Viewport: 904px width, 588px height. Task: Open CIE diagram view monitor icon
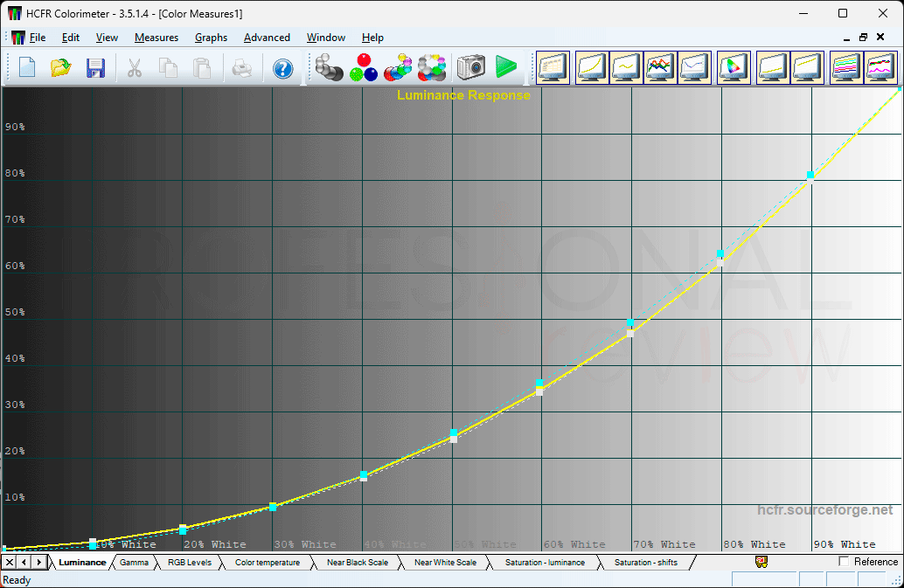(x=734, y=67)
